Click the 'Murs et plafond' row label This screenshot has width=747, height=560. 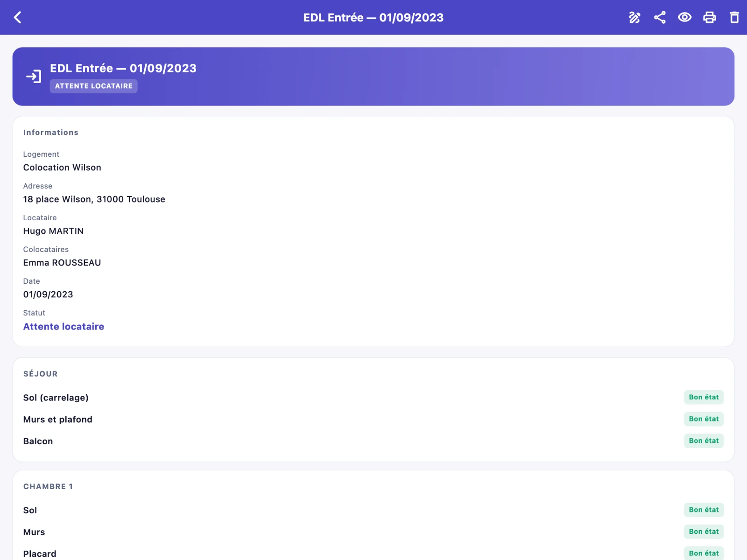pyautogui.click(x=58, y=420)
